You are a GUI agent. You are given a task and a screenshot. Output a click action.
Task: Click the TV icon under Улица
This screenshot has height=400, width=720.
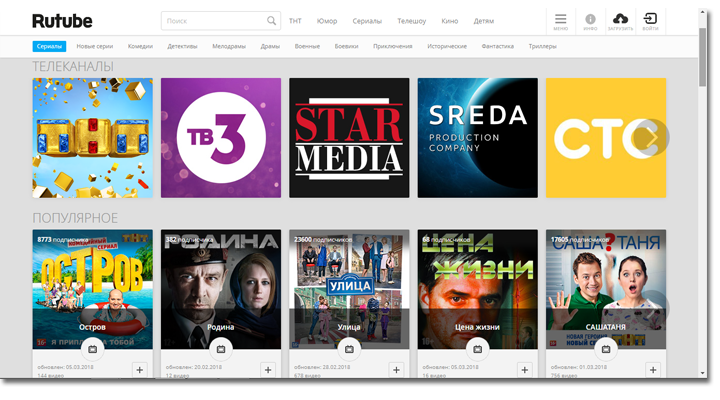[349, 349]
